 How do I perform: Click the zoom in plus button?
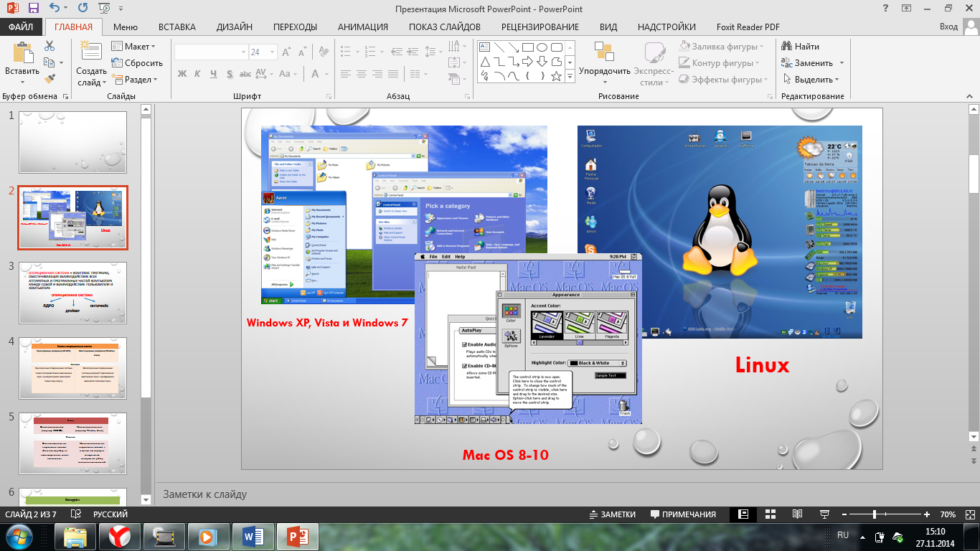pyautogui.click(x=928, y=514)
